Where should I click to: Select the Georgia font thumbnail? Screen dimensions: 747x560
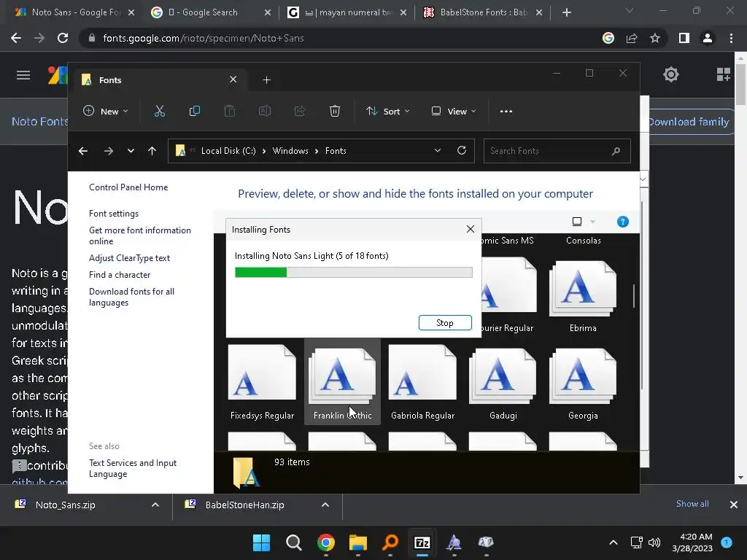(x=583, y=382)
